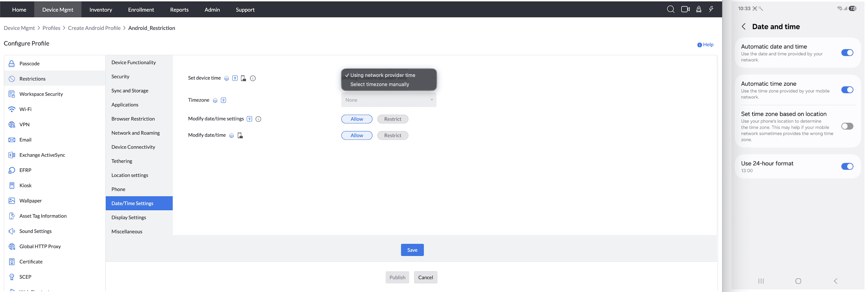Click the info icon beside Modify date/time settings
The image size is (868, 292).
(x=258, y=119)
